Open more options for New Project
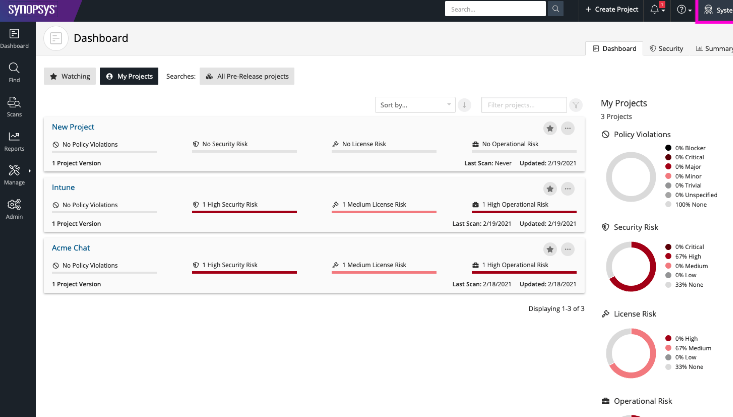733x417 pixels. [568, 128]
